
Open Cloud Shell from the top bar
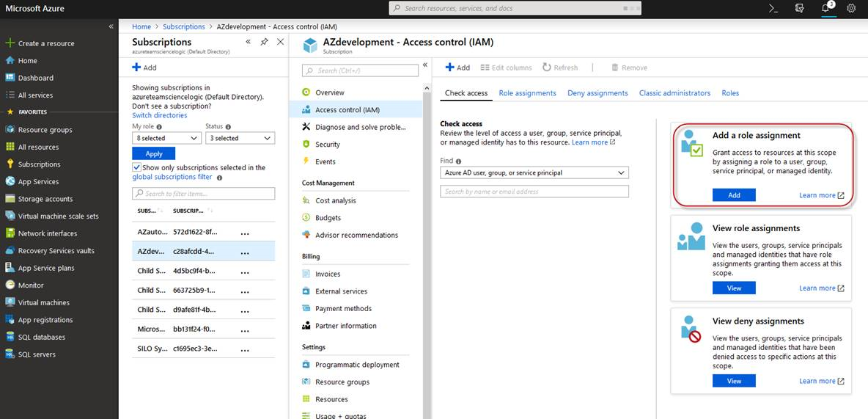coord(773,8)
